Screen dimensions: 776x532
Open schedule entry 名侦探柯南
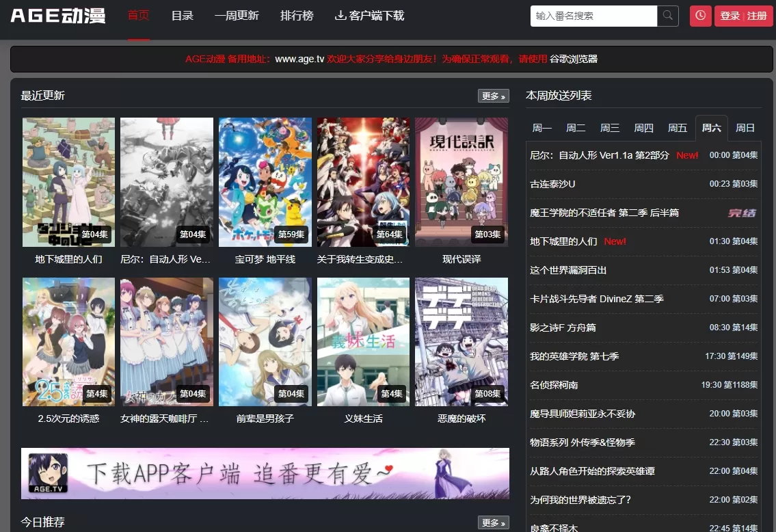[x=643, y=385]
